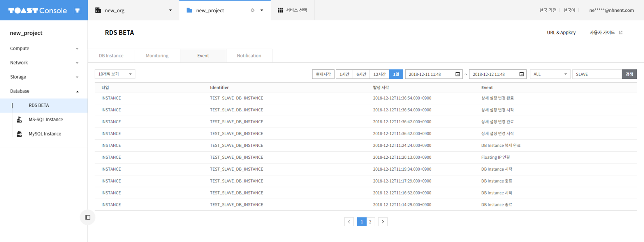Click the 한국어 language selector
This screenshot has width=644, height=242.
coord(569,10)
